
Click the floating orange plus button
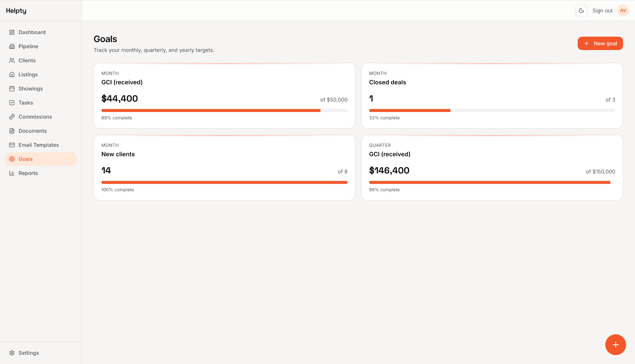click(x=615, y=345)
